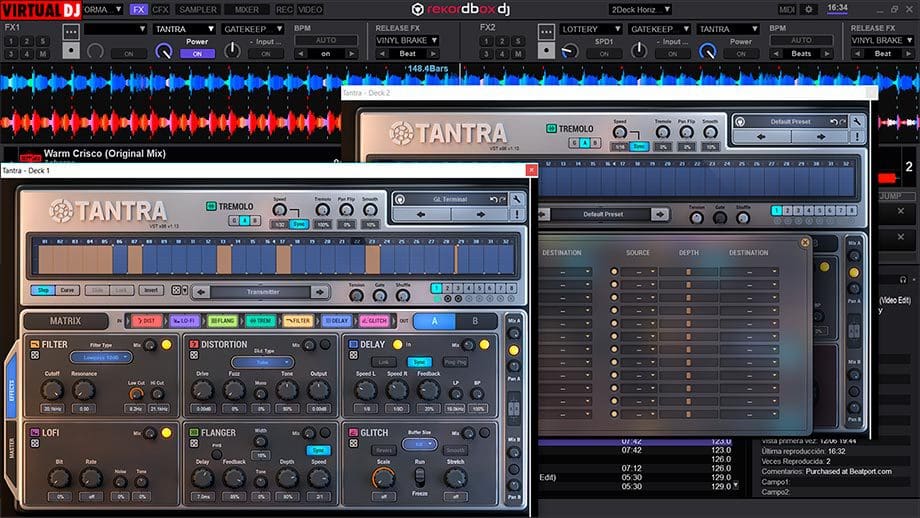Click the FILTER module orange icon
The image size is (920, 518).
(35, 344)
